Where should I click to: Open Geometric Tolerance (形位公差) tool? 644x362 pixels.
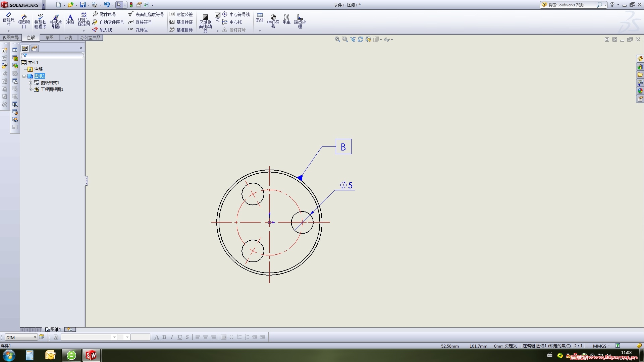coord(181,14)
